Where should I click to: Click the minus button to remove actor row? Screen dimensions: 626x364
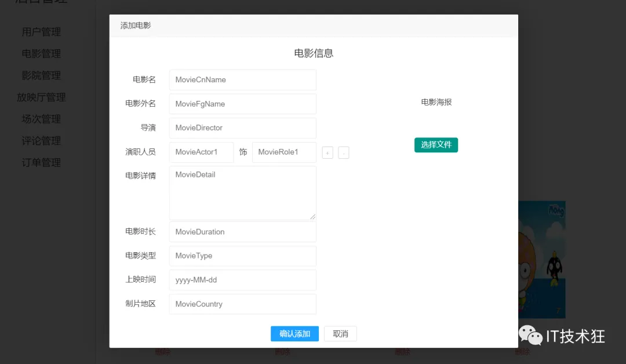[343, 152]
